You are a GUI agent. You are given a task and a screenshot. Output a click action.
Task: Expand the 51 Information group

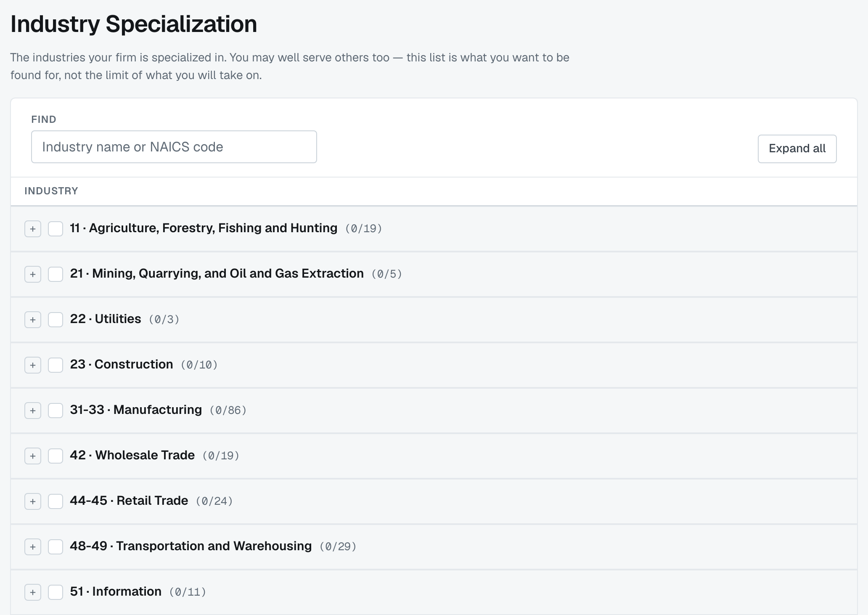click(x=33, y=592)
